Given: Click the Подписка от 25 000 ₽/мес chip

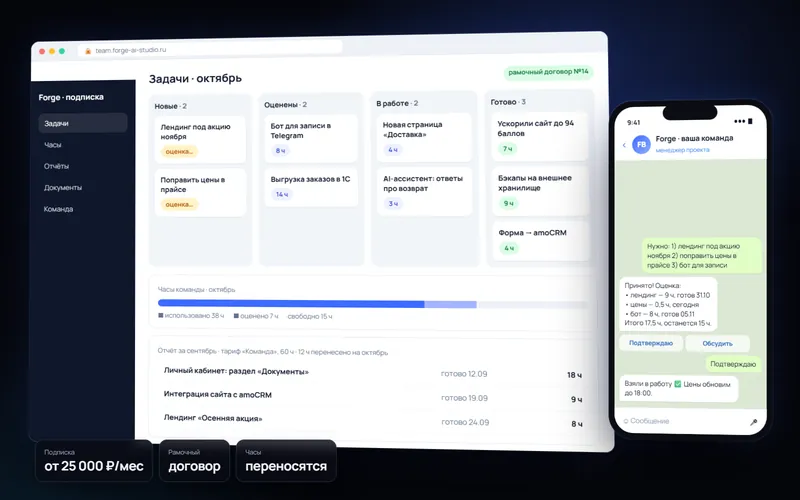Looking at the screenshot, I should coord(94,461).
